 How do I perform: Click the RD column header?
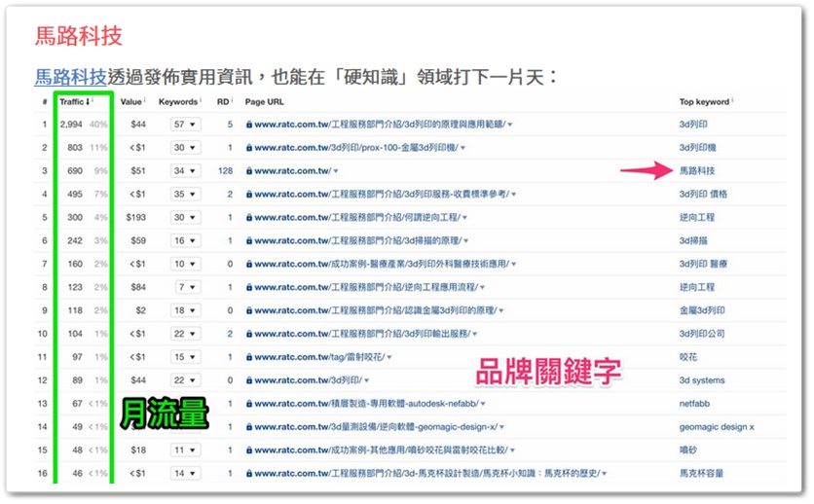click(223, 101)
